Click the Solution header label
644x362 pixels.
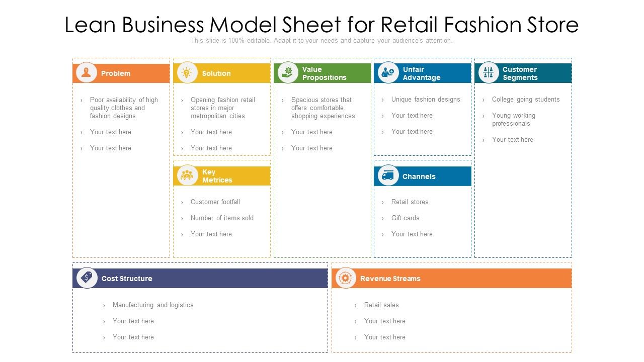coord(216,73)
